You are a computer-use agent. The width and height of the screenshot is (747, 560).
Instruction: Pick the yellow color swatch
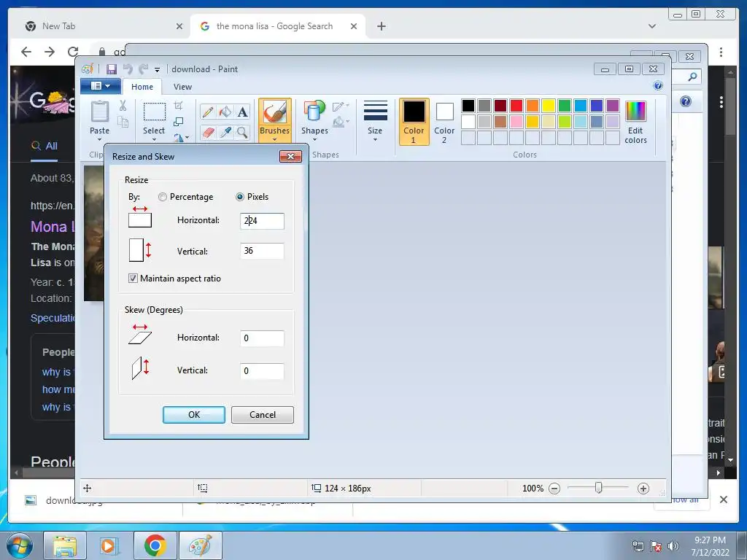[549, 106]
